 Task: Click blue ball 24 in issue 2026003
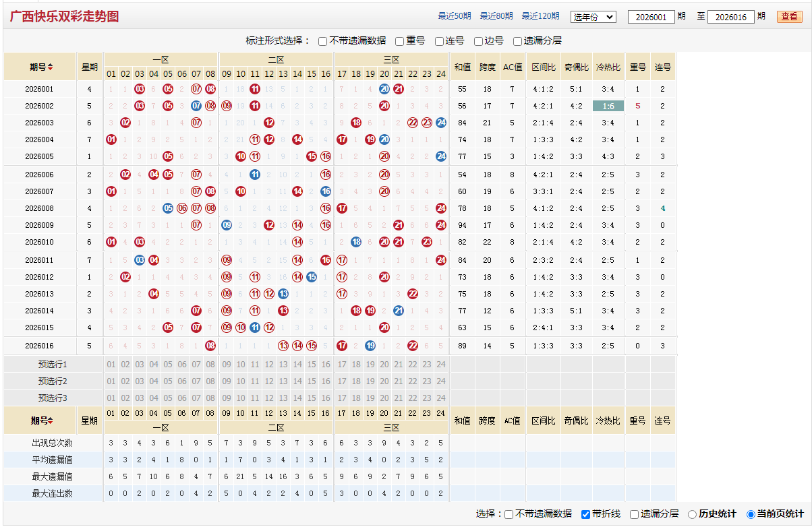pyautogui.click(x=441, y=123)
